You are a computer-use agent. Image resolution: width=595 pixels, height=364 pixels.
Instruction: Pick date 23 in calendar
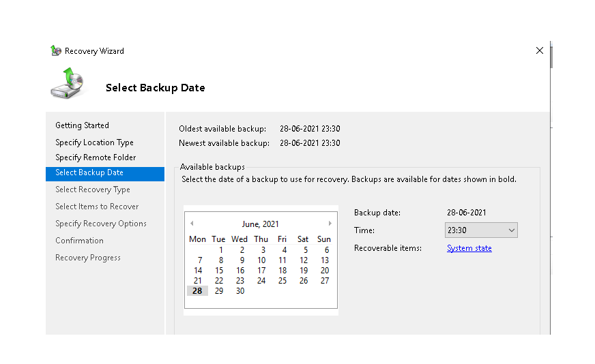[x=240, y=281]
